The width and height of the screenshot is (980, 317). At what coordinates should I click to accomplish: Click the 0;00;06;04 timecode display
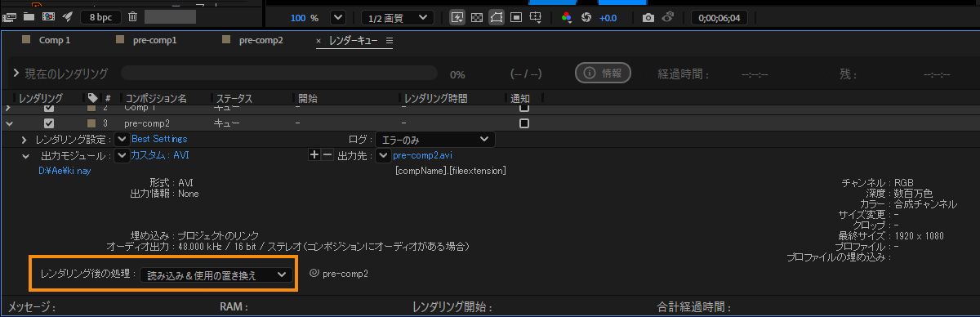pyautogui.click(x=719, y=17)
